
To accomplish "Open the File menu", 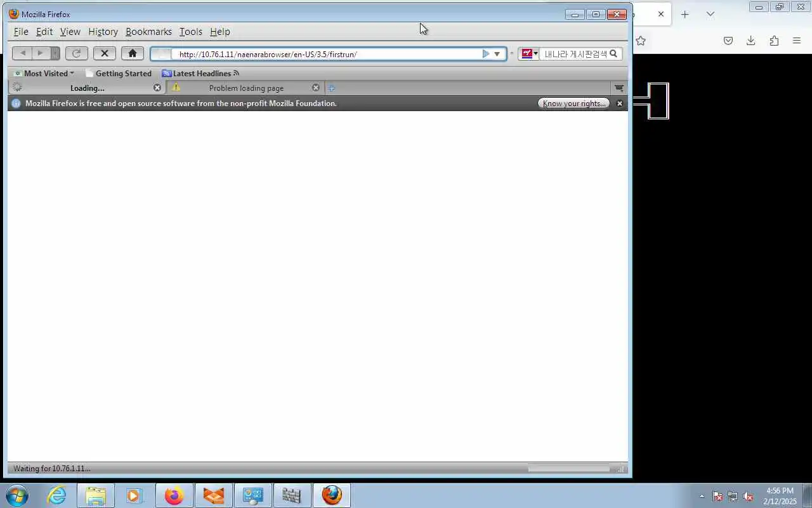I will point(21,31).
